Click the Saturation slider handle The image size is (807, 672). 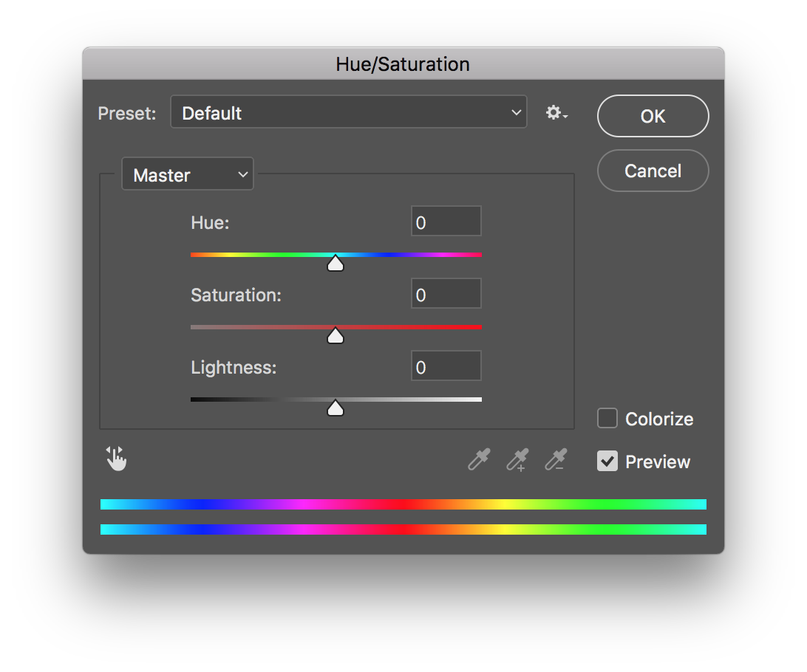pyautogui.click(x=336, y=335)
